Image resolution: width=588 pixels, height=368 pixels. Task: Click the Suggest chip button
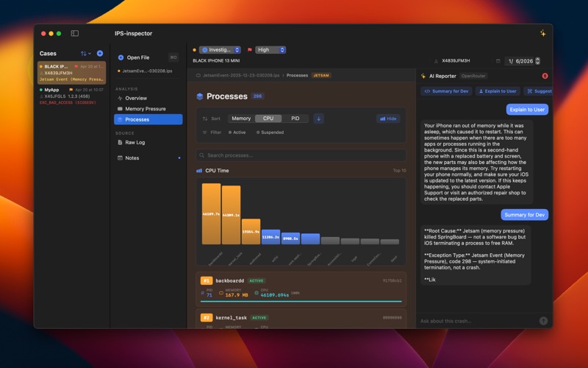click(x=539, y=91)
